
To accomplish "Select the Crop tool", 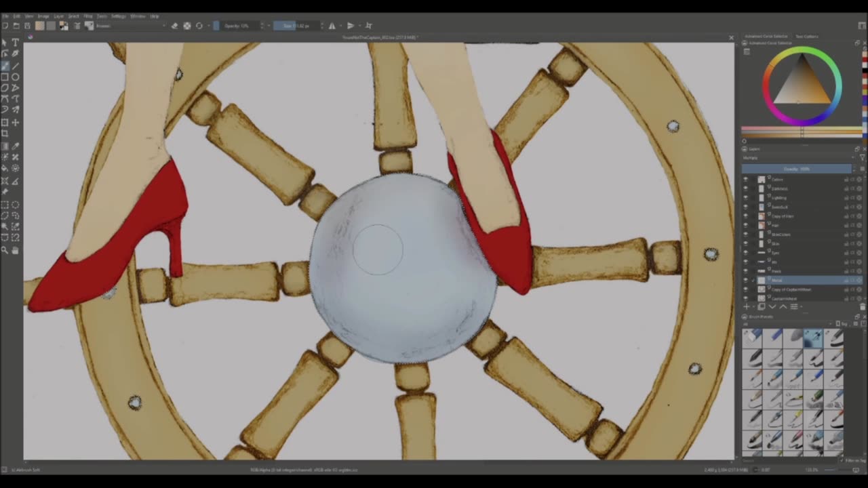I will 5,134.
